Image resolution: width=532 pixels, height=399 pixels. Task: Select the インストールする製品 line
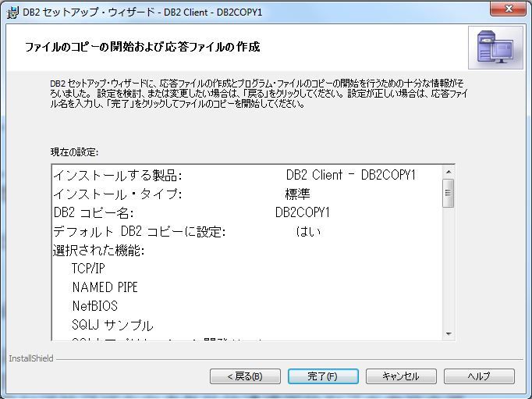234,175
